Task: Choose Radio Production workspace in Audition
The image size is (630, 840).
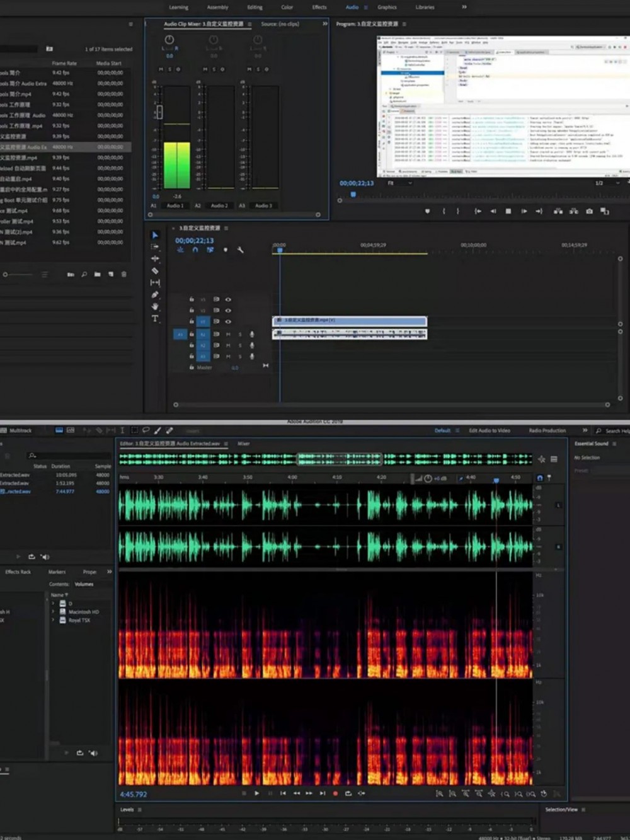Action: (547, 430)
